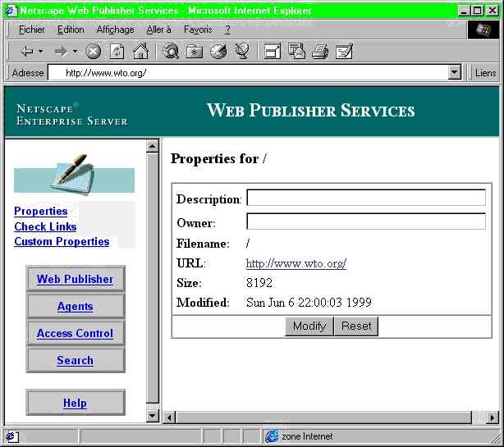Minimize the Internet Explorer window
Viewport: 504px width, 447px height.
(463, 11)
